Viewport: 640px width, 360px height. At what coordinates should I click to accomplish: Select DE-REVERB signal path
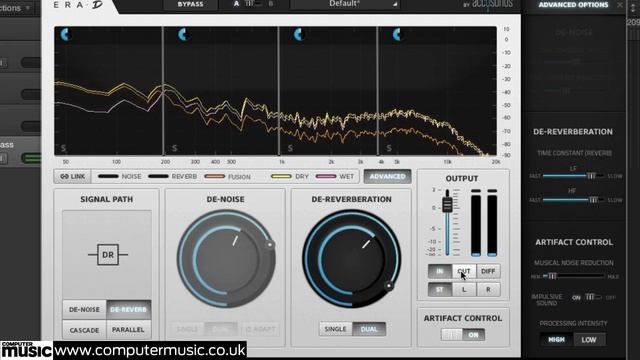[x=129, y=309]
